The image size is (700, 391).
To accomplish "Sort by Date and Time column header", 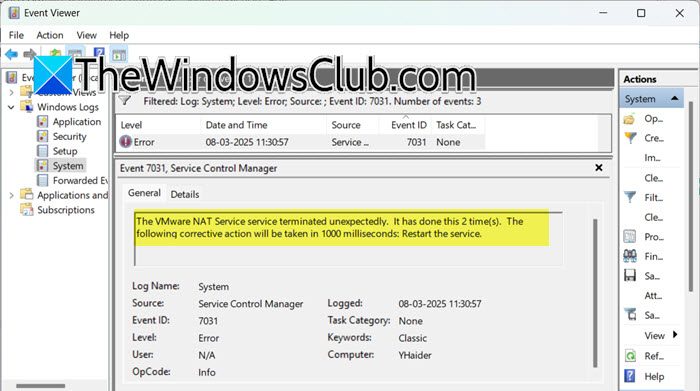I will pos(263,125).
